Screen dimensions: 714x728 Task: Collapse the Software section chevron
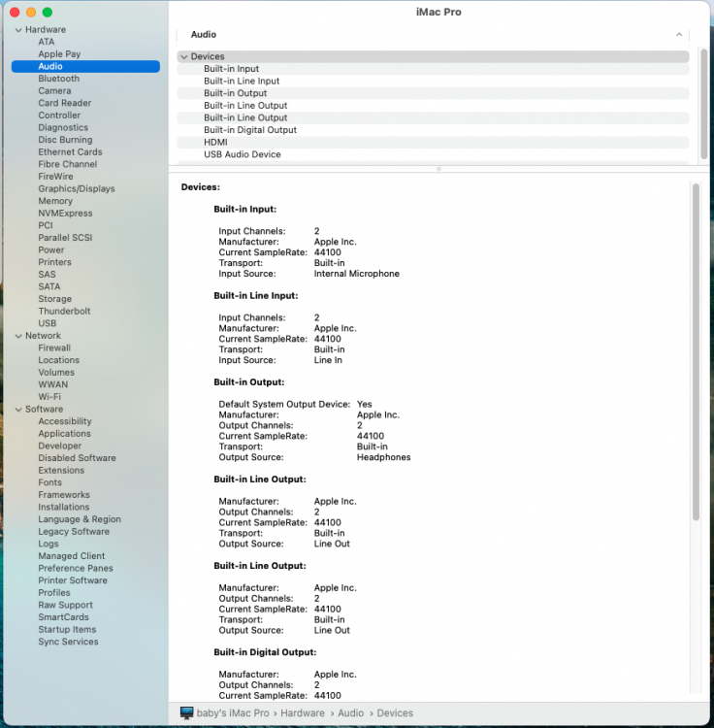click(x=18, y=410)
